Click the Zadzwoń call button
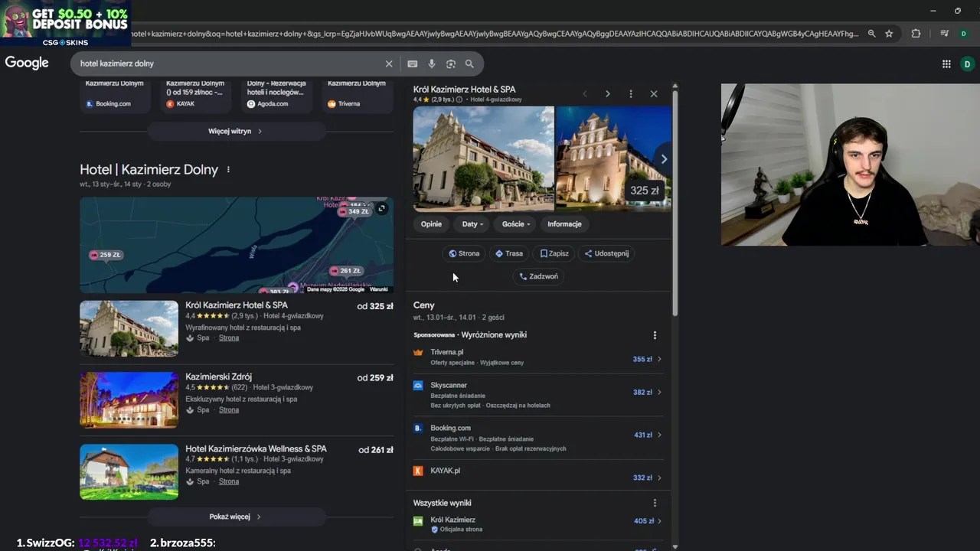Image resolution: width=980 pixels, height=551 pixels. 539,276
